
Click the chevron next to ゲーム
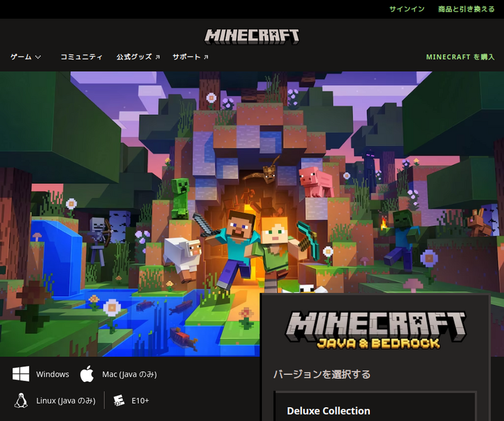click(38, 57)
